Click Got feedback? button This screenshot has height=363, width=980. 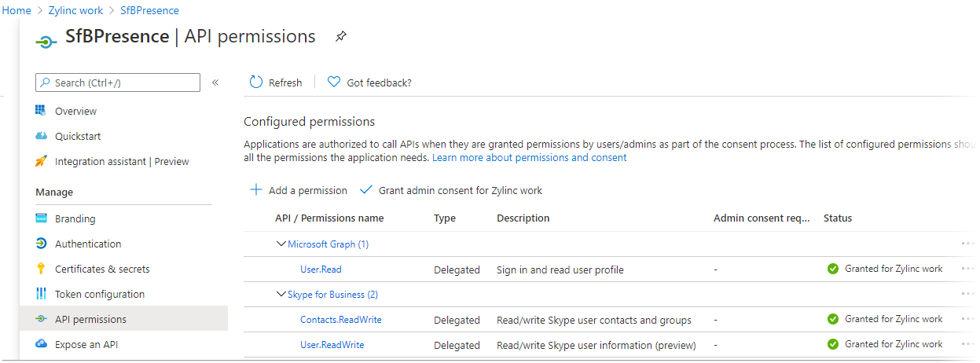click(x=369, y=82)
